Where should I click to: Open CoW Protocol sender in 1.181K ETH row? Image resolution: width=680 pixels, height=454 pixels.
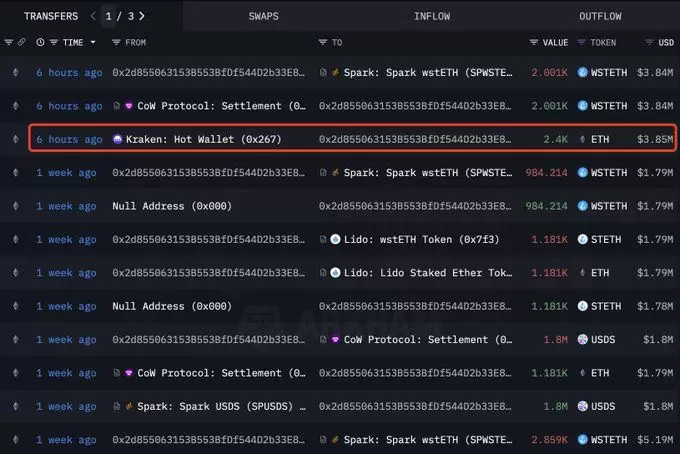click(x=221, y=373)
